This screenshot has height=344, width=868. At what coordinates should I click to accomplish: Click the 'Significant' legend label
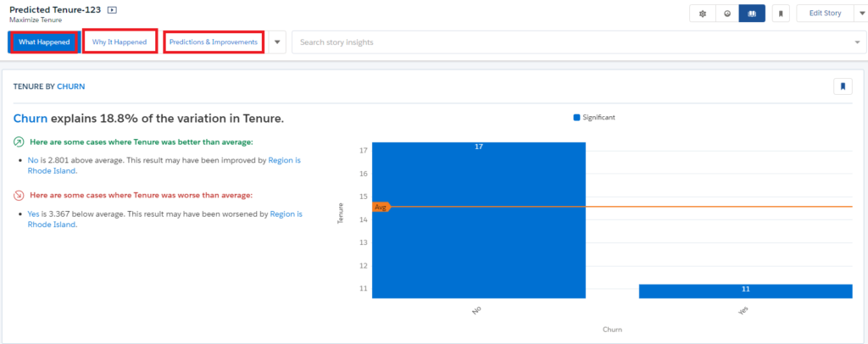[x=599, y=117]
